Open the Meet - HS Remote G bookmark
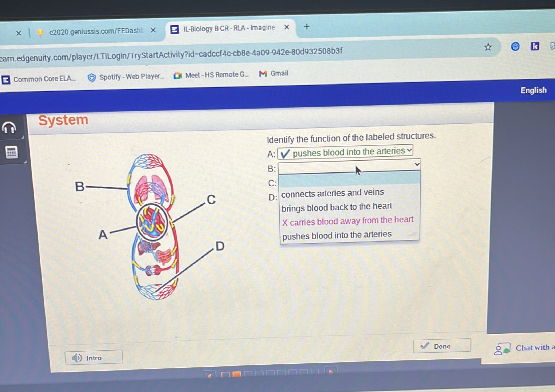Image resolution: width=555 pixels, height=392 pixels. (177, 74)
